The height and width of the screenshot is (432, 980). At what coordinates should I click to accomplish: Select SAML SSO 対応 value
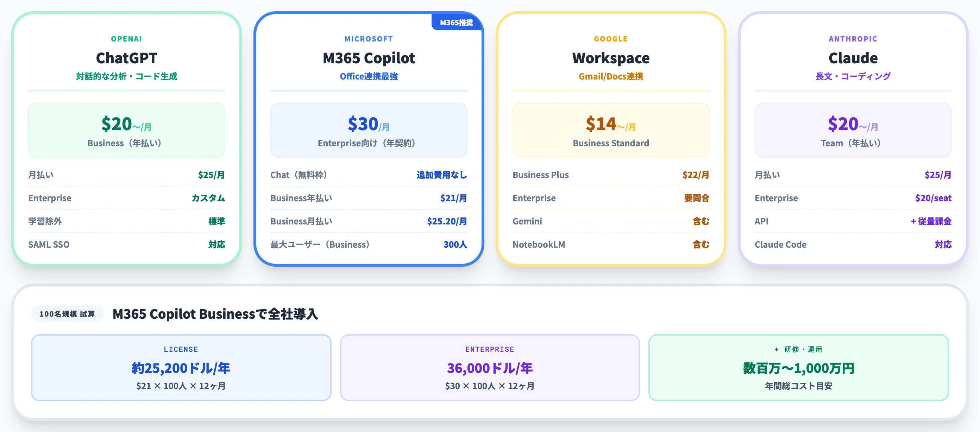coord(216,244)
